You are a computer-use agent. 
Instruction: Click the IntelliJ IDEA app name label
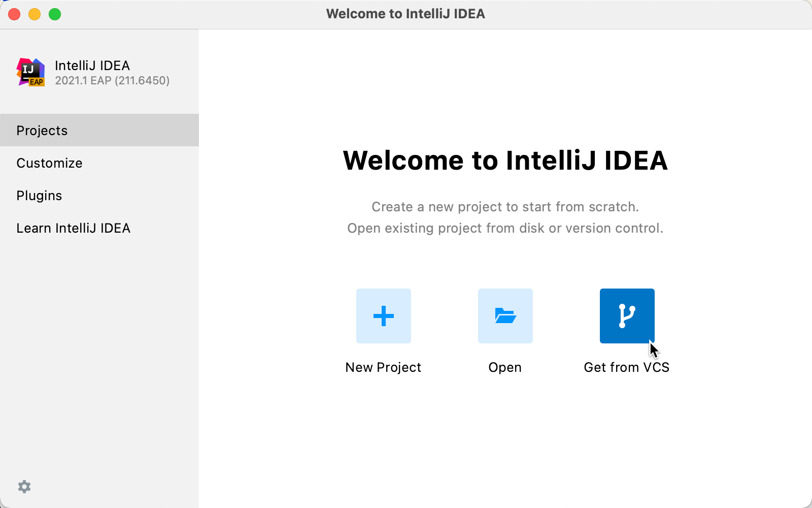coord(92,65)
